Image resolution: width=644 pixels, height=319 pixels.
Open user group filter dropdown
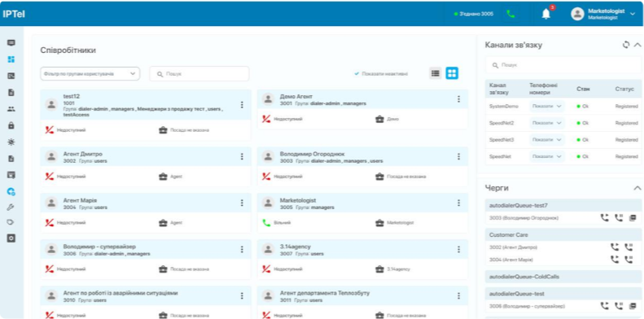[90, 74]
